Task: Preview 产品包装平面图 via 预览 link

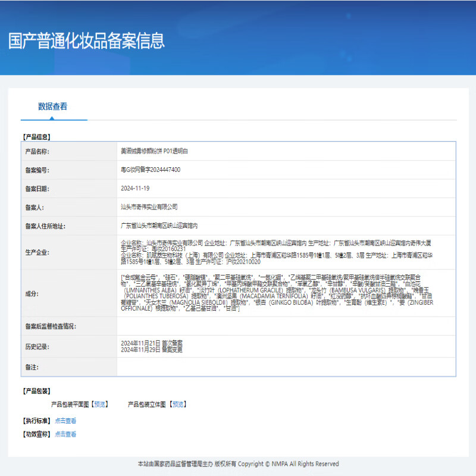Action: pyautogui.click(x=100, y=405)
